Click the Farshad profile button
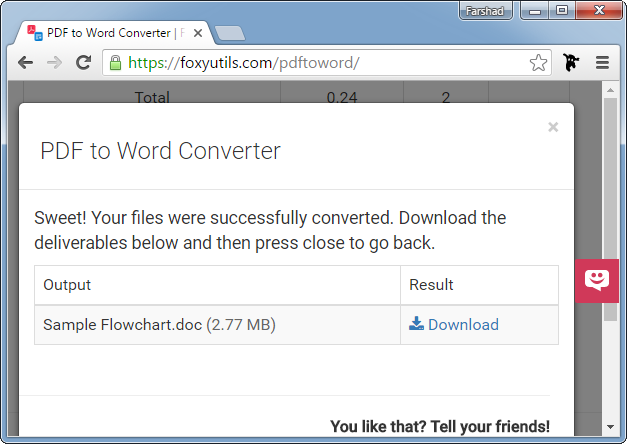 pyautogui.click(x=485, y=11)
